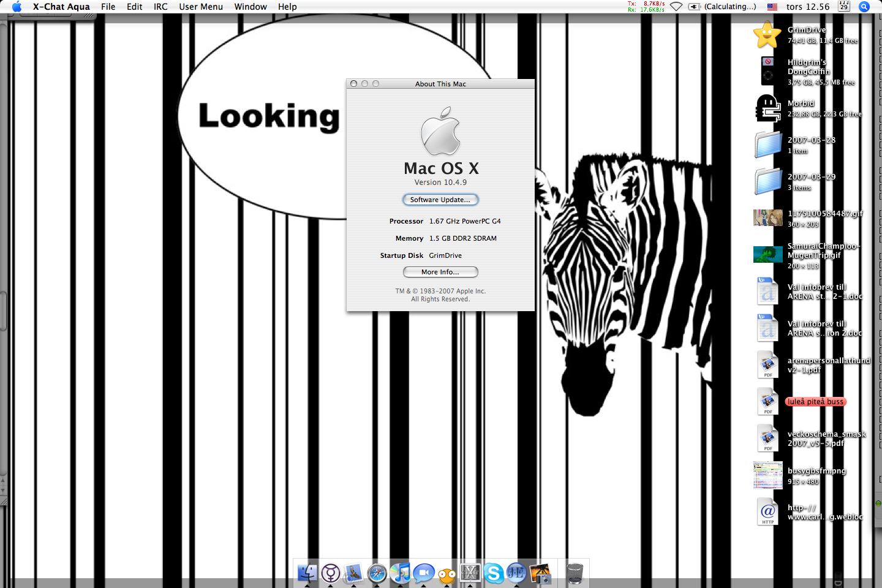This screenshot has height=588, width=882.
Task: Click the iCal date 29 menu bar icon
Action: tap(844, 7)
